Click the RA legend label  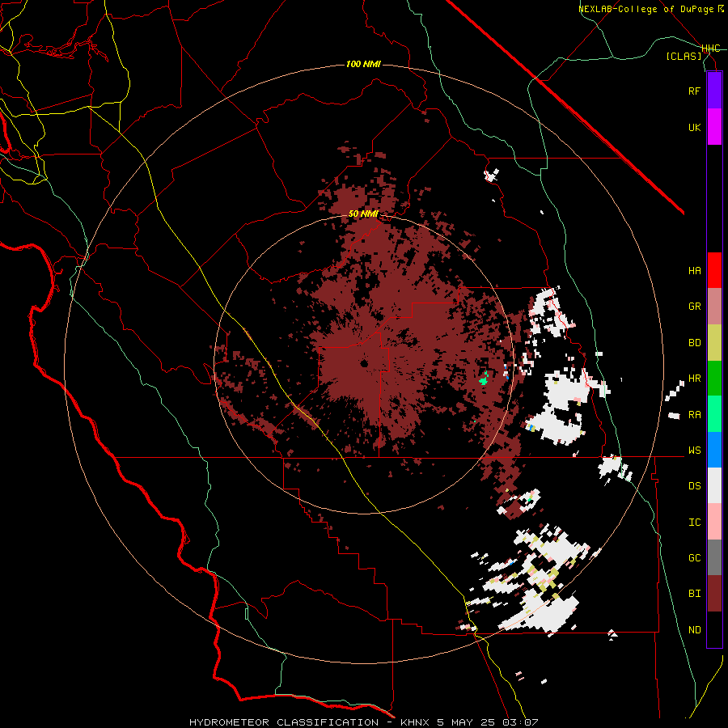click(x=694, y=415)
